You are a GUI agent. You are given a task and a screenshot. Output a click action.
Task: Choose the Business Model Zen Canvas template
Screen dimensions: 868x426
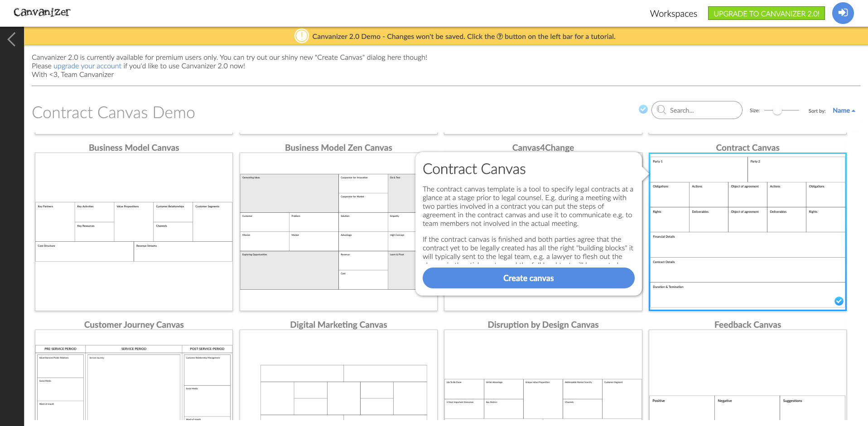tap(326, 231)
